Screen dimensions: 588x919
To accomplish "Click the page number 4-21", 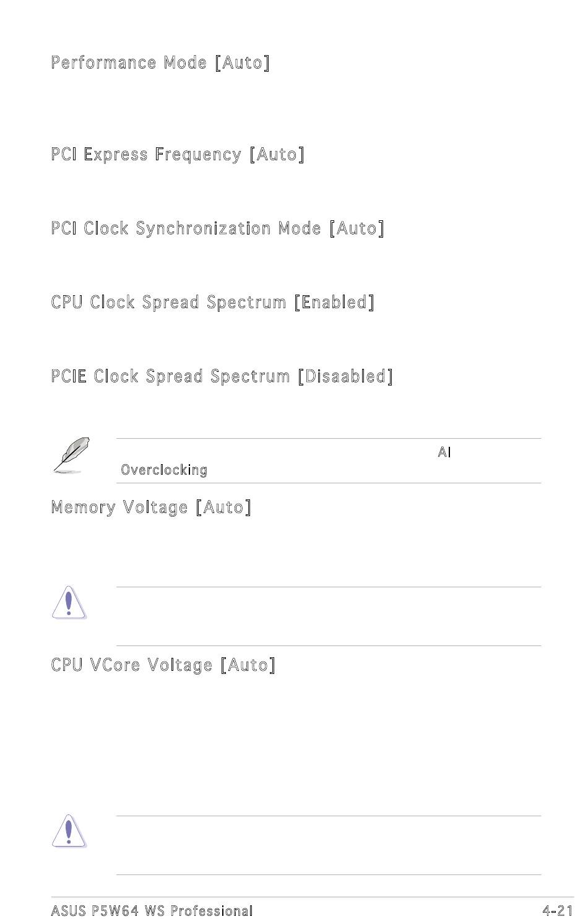I will (x=557, y=911).
